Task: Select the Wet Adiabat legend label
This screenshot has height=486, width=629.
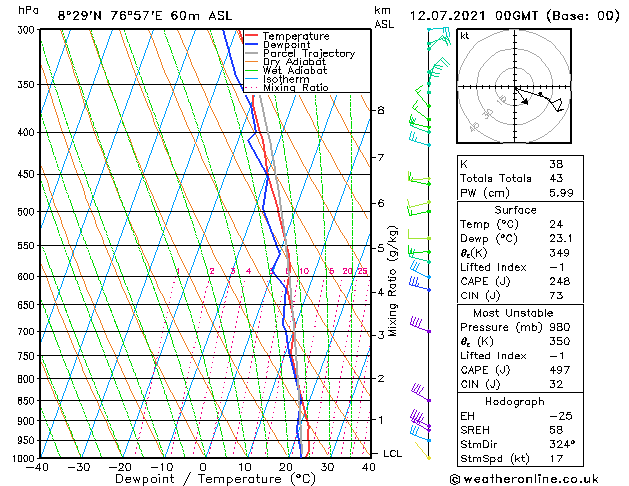Action: [295, 71]
